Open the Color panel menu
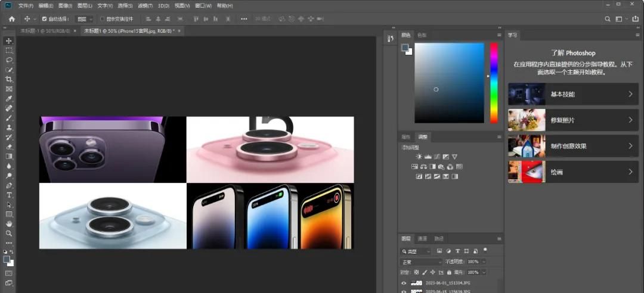This screenshot has width=644, height=293. [x=499, y=35]
